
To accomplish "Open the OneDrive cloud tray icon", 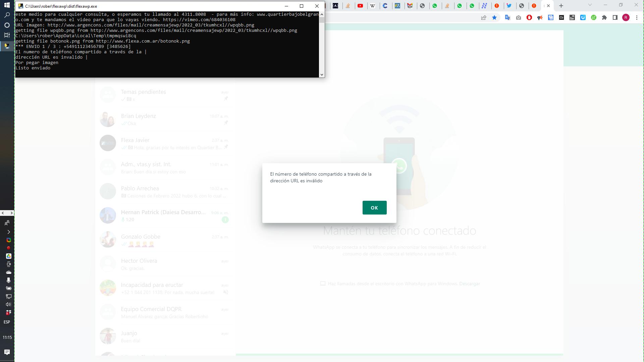I will tap(8, 272).
